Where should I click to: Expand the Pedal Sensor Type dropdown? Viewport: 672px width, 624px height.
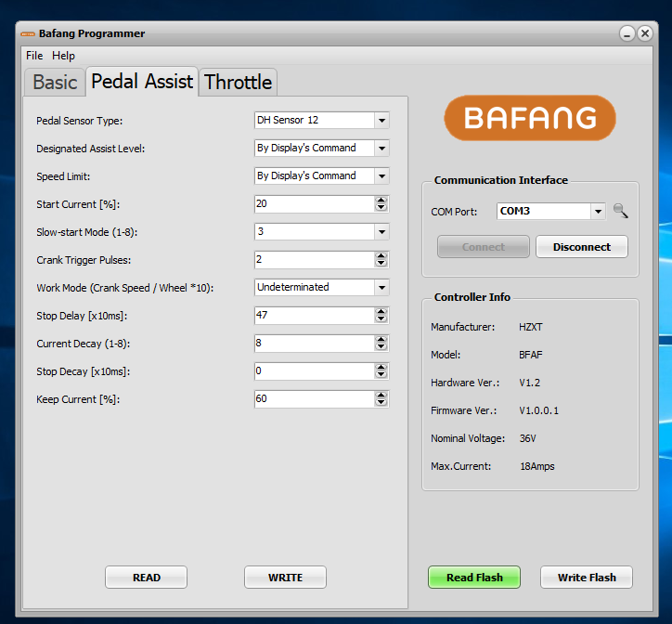381,121
